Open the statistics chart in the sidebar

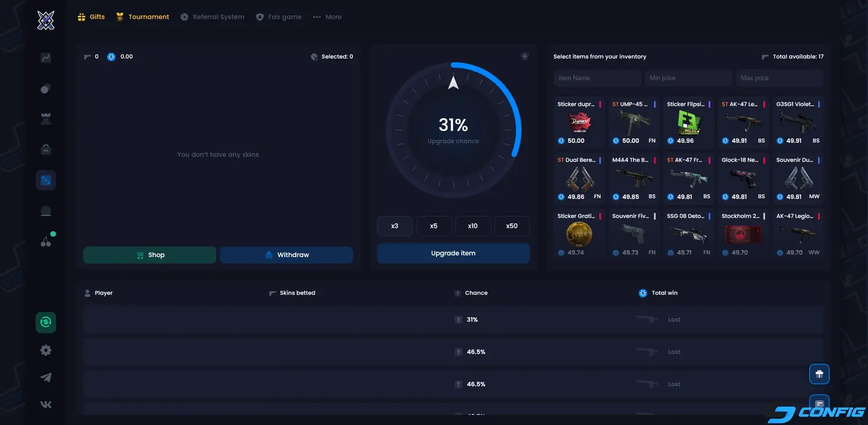click(46, 57)
